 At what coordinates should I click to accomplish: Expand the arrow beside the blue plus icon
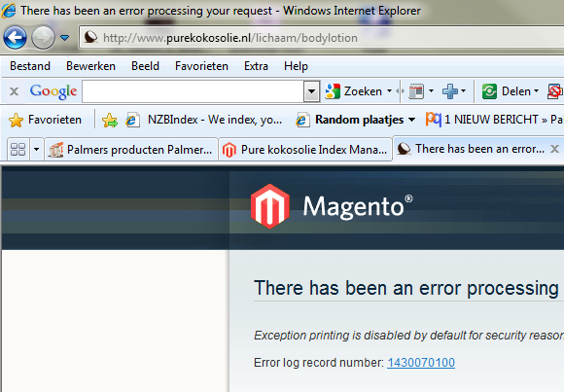point(463,91)
